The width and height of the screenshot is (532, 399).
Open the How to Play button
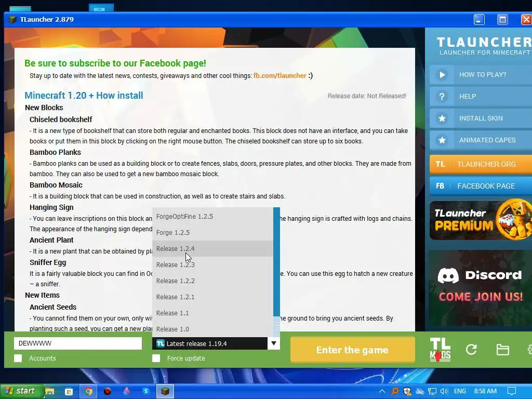click(x=481, y=75)
